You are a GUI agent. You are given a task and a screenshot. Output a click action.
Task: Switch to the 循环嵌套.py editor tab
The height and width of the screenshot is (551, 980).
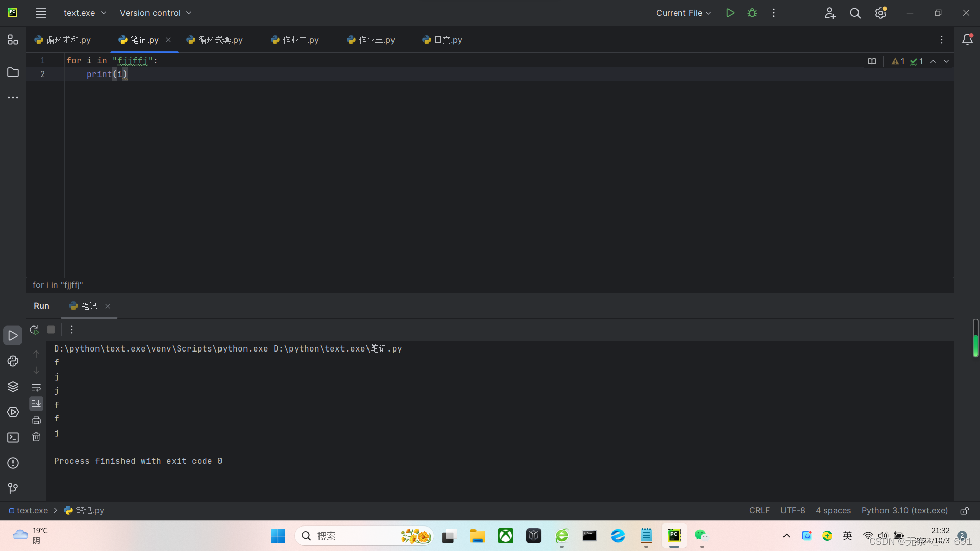(215, 40)
